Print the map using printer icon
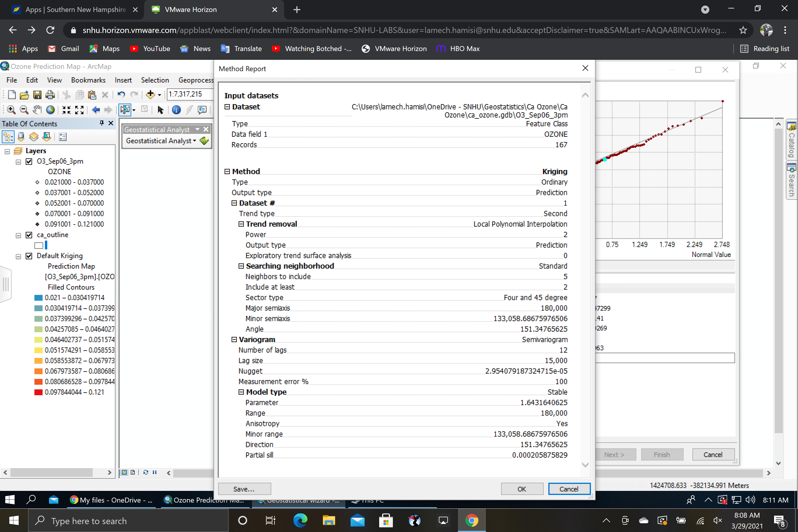This screenshot has width=798, height=532. pos(50,95)
